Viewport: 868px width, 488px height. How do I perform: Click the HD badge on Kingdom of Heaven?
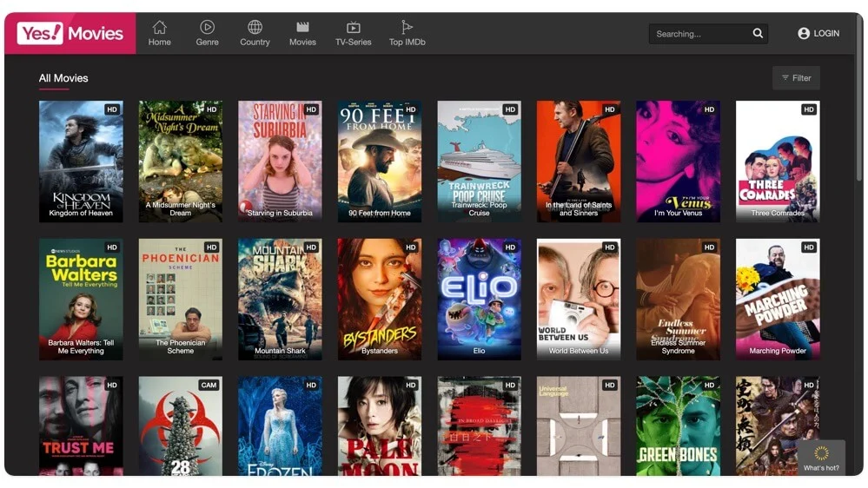click(x=112, y=109)
